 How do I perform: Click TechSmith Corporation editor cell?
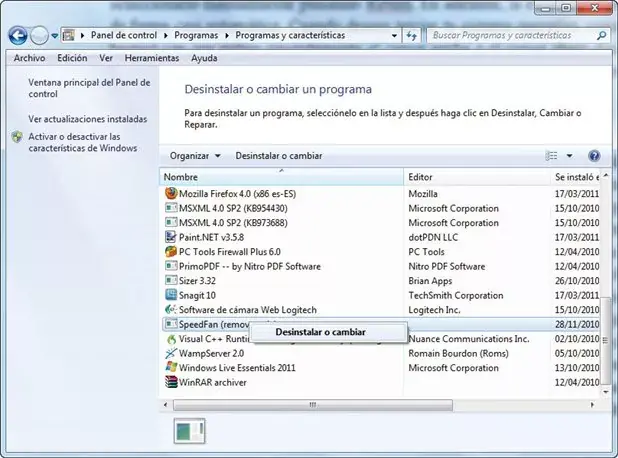(456, 296)
